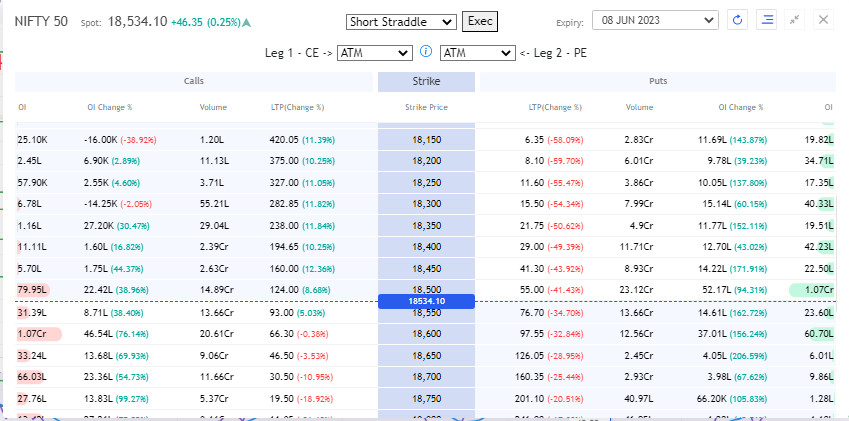This screenshot has height=421, width=849.
Task: Refresh the option chain data
Action: [736, 21]
